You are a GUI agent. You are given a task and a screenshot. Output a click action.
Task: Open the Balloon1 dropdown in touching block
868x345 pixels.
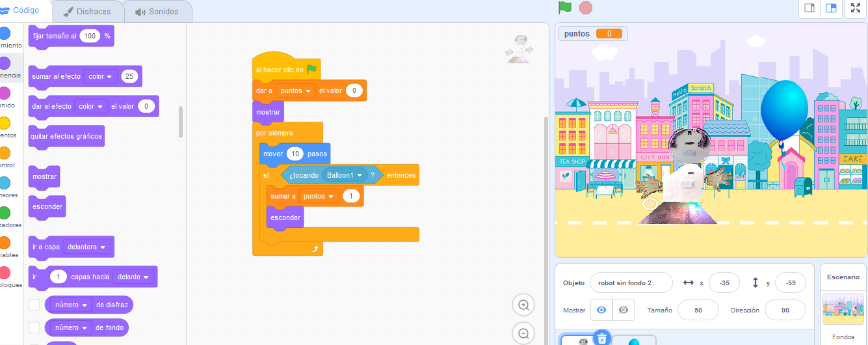(359, 175)
